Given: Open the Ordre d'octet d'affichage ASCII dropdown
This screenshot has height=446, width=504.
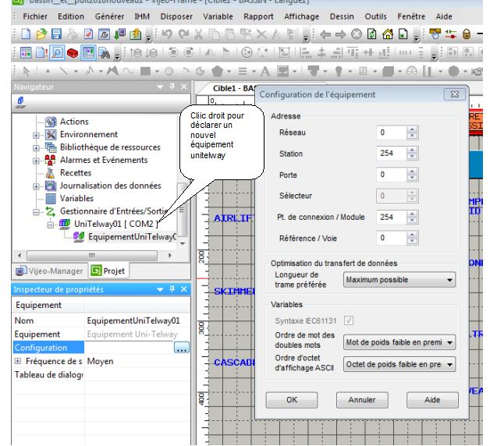Looking at the screenshot, I should [399, 365].
